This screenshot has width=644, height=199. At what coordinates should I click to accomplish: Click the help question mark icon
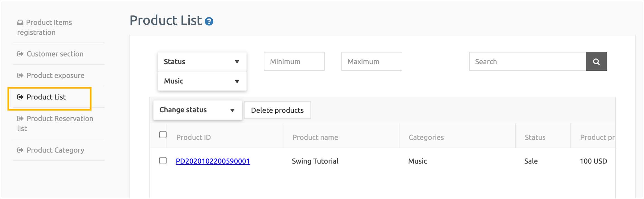click(209, 22)
